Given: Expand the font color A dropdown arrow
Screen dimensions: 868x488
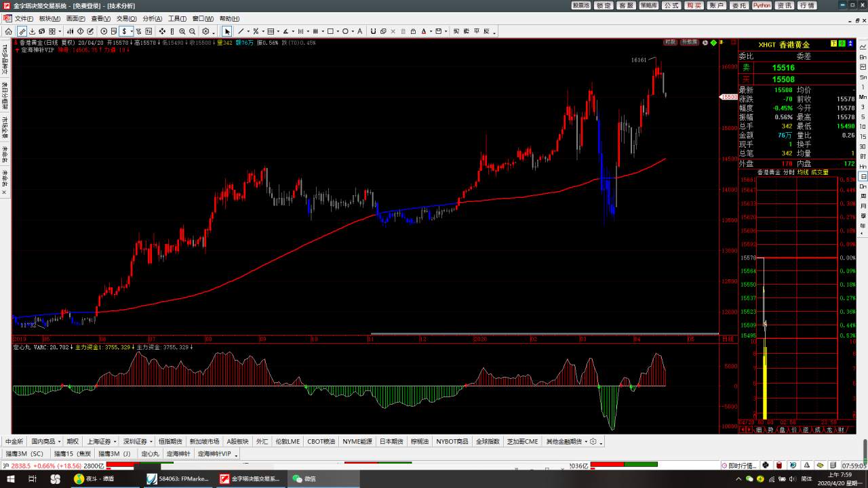Looking at the screenshot, I should 431,32.
